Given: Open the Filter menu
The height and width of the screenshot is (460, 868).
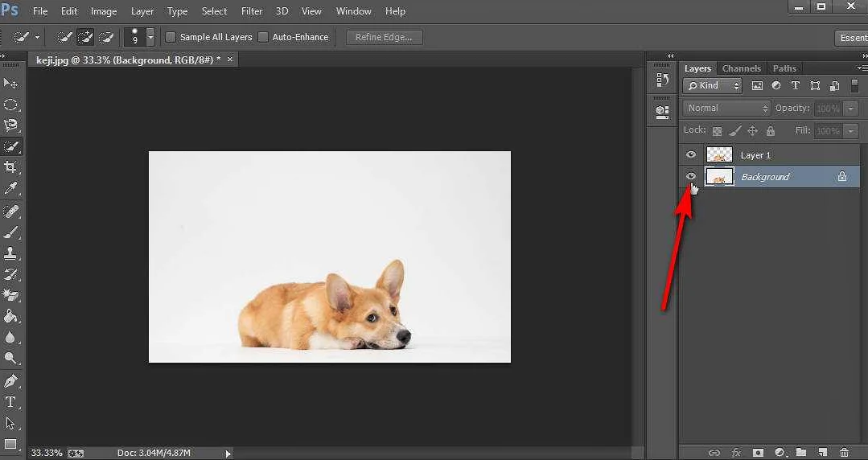Looking at the screenshot, I should [252, 11].
